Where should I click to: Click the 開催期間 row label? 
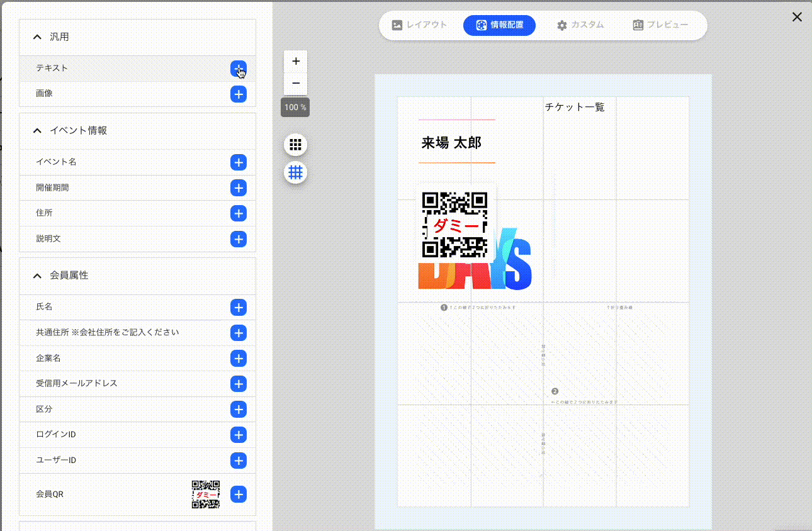(52, 187)
